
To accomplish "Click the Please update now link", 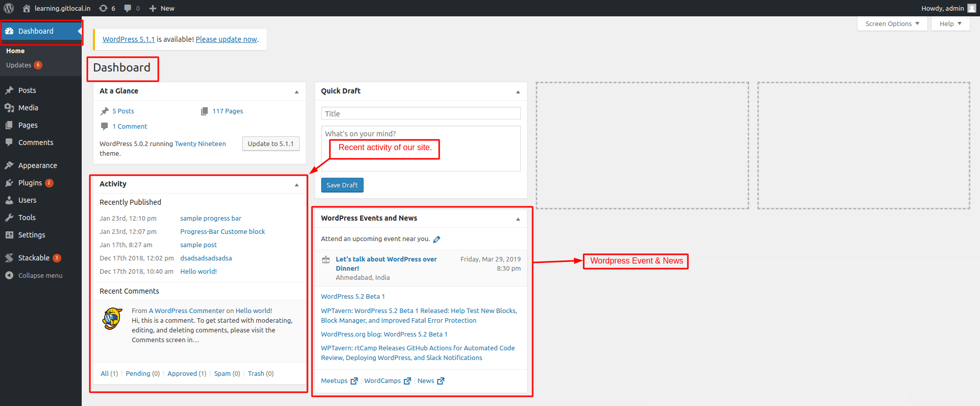I will click(x=226, y=39).
